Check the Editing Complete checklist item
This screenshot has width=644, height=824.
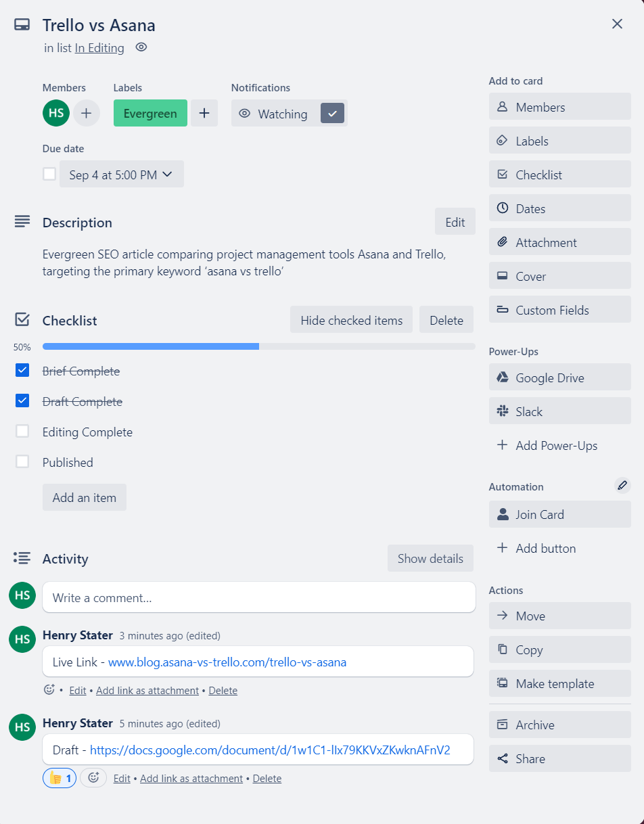22,432
